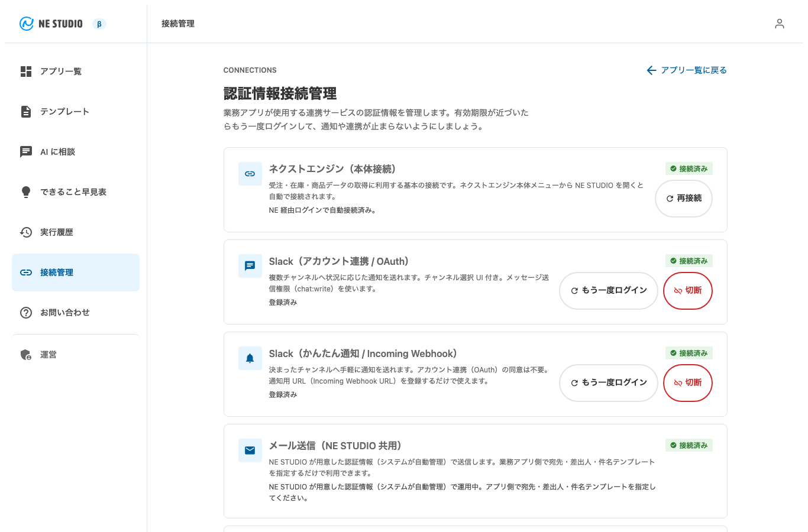Click the CONNECTIONS label

click(250, 70)
